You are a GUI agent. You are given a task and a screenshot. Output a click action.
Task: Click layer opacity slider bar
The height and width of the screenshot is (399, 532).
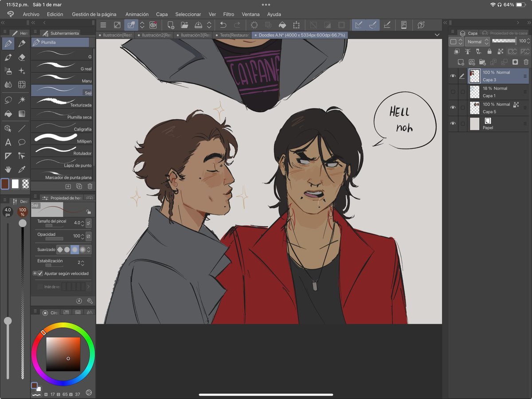504,41
